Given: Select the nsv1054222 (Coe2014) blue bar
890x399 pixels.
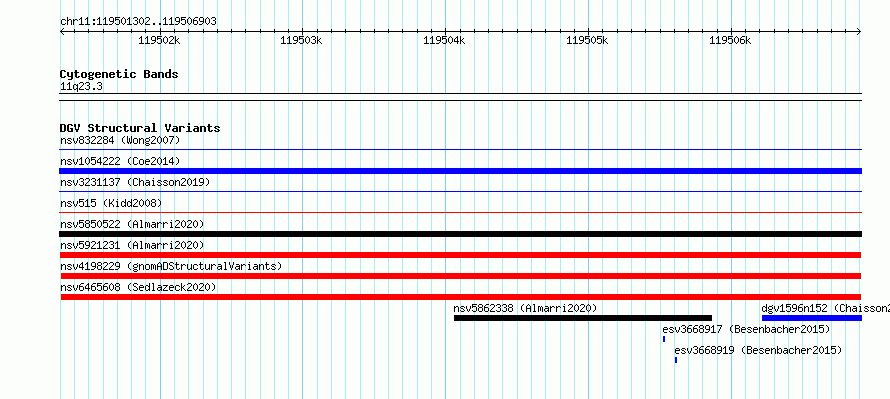Looking at the screenshot, I should click(460, 171).
